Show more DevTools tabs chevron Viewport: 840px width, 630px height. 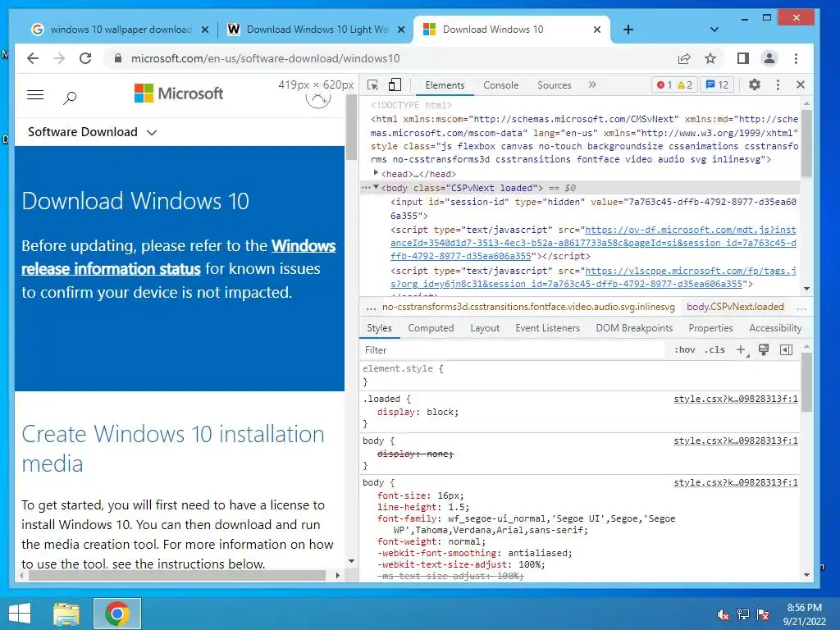[x=592, y=84]
